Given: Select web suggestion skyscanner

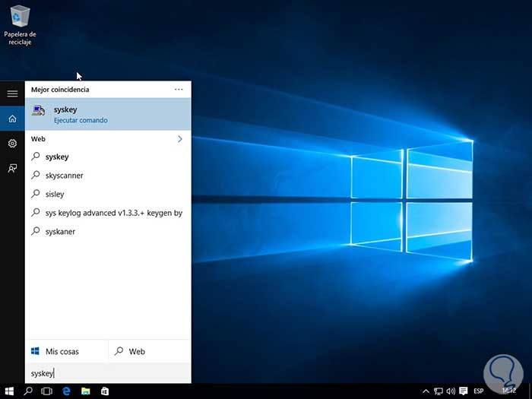Looking at the screenshot, I should (x=108, y=176).
